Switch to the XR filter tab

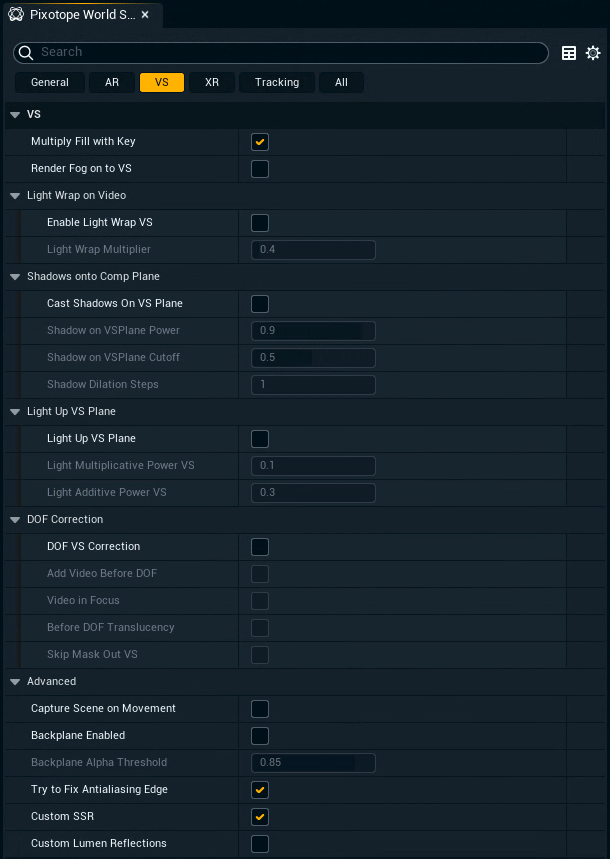212,82
